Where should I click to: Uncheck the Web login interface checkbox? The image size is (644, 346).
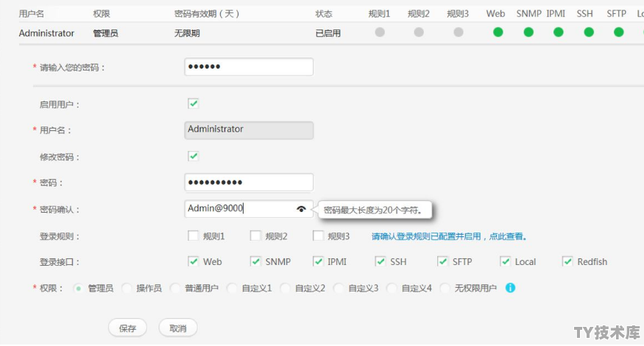click(193, 261)
